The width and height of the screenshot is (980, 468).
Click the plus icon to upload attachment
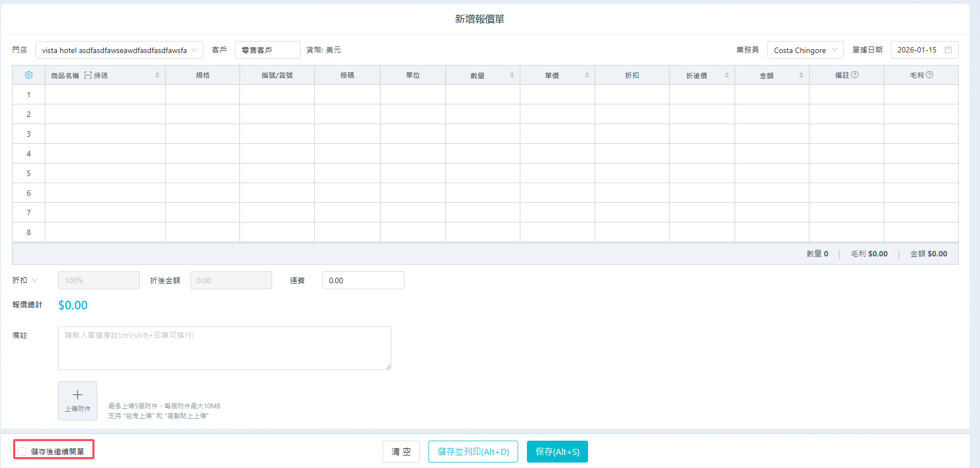tap(78, 395)
